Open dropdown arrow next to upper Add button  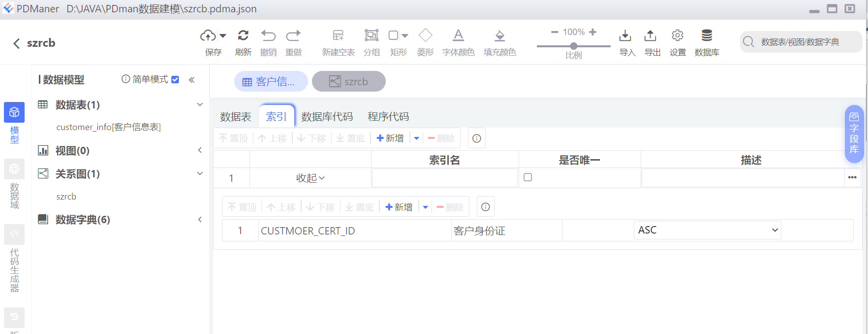click(417, 138)
